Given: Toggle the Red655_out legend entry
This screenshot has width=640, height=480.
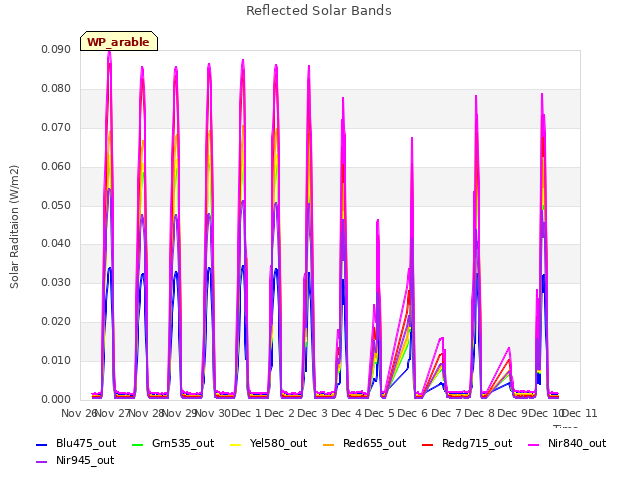Looking at the screenshot, I should 364,444.
